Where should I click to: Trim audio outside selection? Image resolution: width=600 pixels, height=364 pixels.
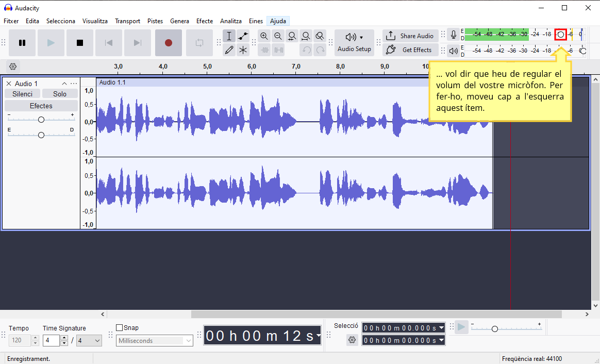[x=264, y=50]
